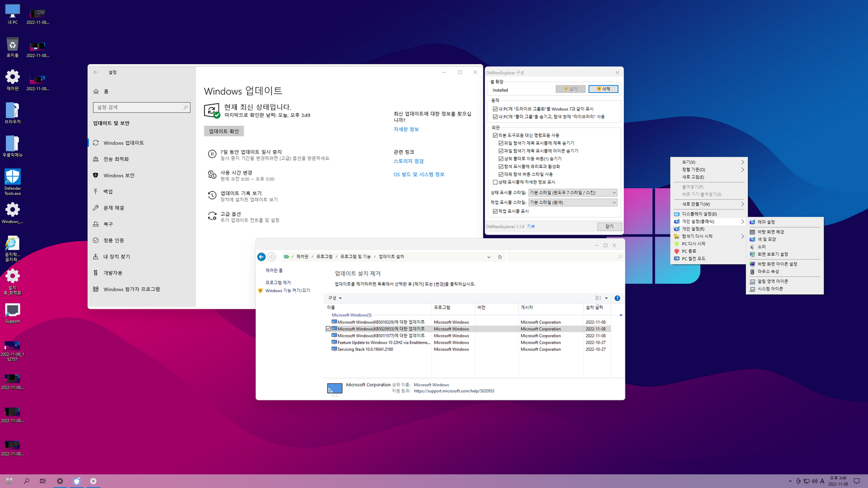
Task: Click the blue help question mark icon
Action: 617,298
